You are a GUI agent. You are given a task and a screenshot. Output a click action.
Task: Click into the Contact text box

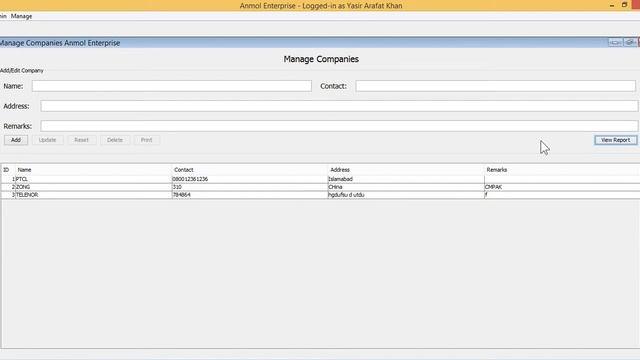[496, 86]
